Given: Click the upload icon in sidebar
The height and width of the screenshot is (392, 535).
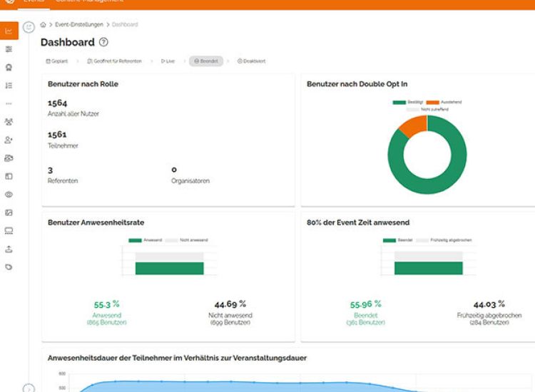Looking at the screenshot, I should [x=9, y=249].
